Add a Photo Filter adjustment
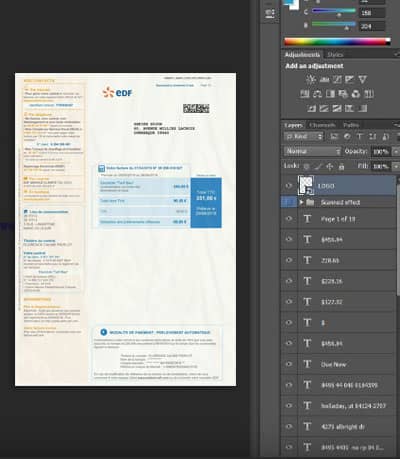 point(343,94)
